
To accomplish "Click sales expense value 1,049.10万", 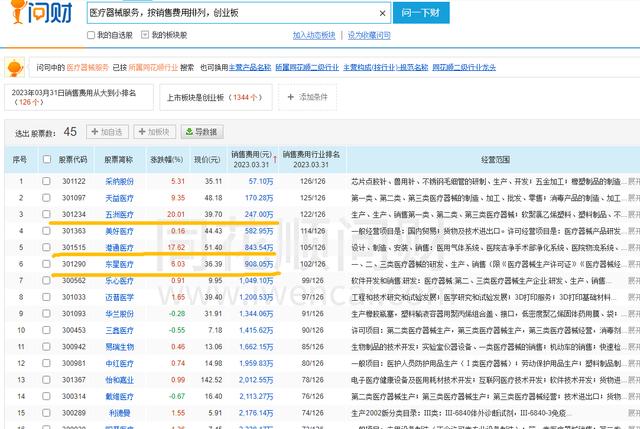I will [256, 280].
